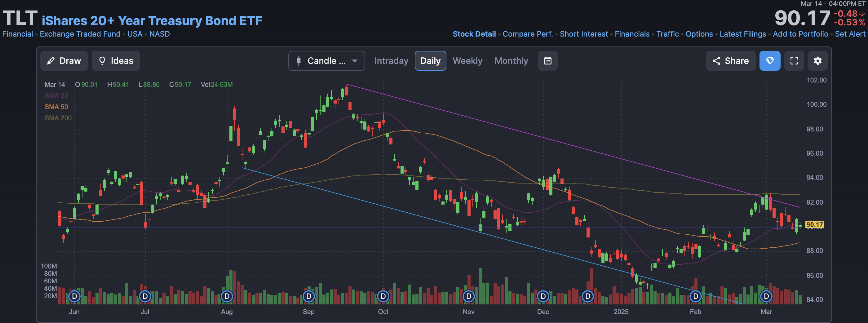Switch to Weekly timeframe
The image size is (868, 323).
[467, 61]
